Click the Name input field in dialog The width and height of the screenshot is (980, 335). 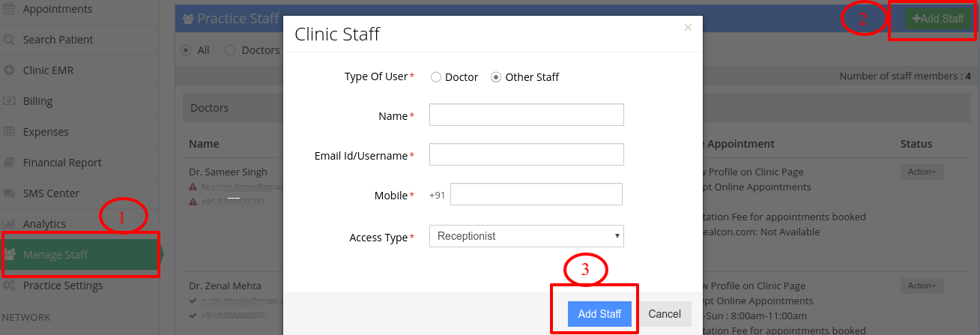527,115
